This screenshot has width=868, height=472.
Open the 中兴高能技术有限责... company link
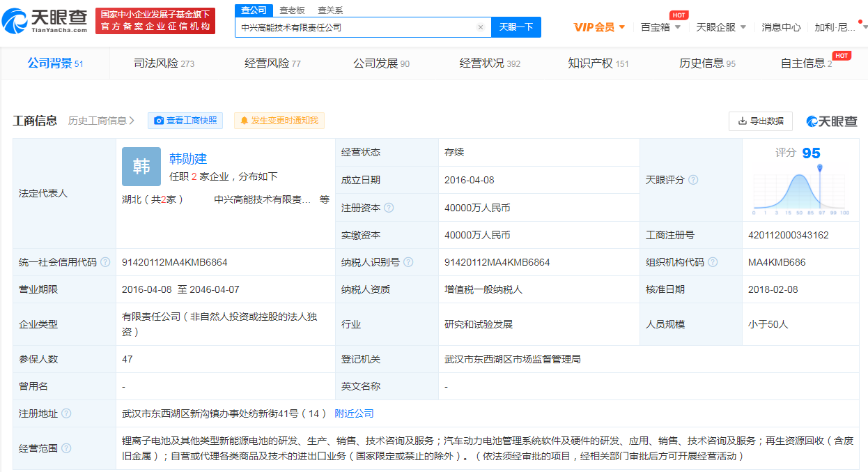pos(263,199)
